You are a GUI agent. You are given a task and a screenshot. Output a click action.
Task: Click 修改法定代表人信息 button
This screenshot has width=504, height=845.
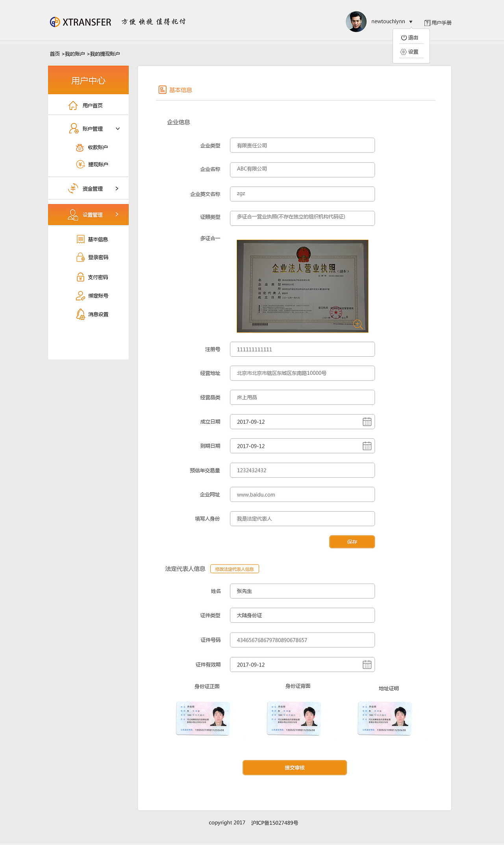[x=234, y=569]
